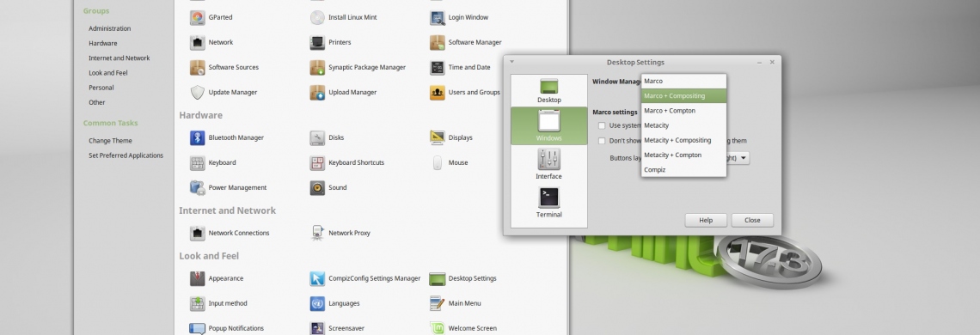Open the Users and Groups icon
The height and width of the screenshot is (335, 980).
438,93
